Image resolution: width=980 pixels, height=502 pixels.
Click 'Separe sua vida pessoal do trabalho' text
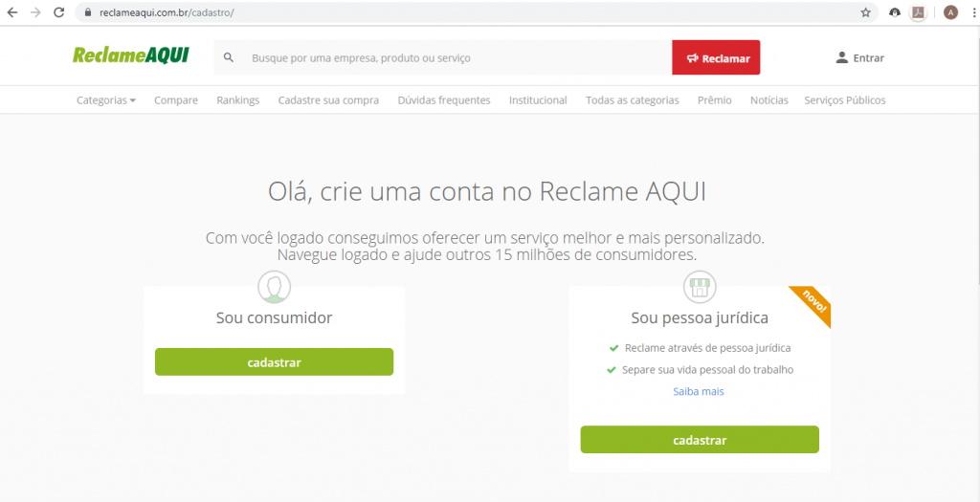pyautogui.click(x=708, y=370)
